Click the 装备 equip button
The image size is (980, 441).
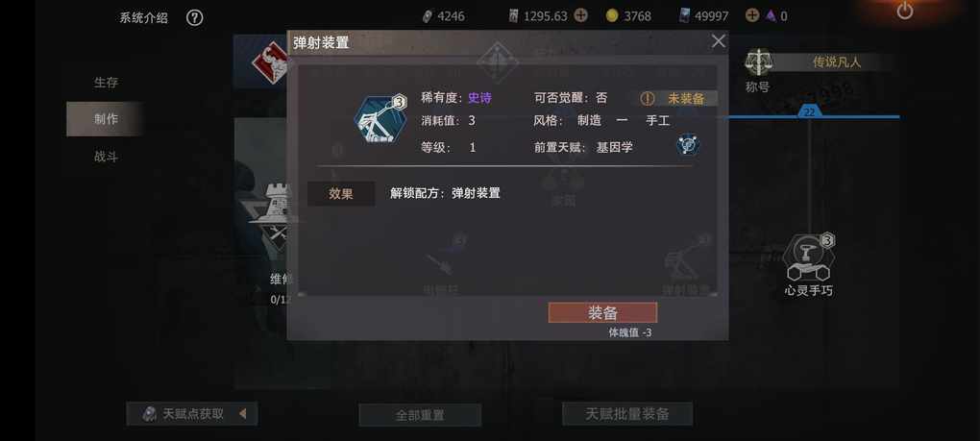coord(602,313)
